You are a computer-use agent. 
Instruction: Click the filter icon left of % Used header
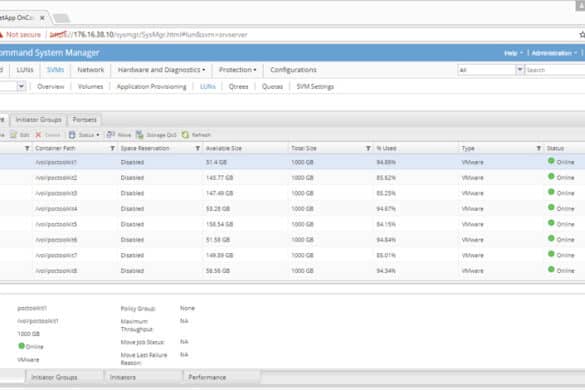pos(368,149)
